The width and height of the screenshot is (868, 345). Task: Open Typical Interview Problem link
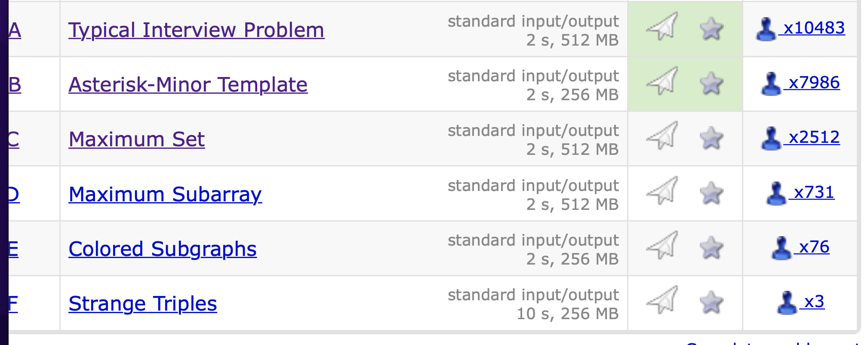pyautogui.click(x=196, y=30)
